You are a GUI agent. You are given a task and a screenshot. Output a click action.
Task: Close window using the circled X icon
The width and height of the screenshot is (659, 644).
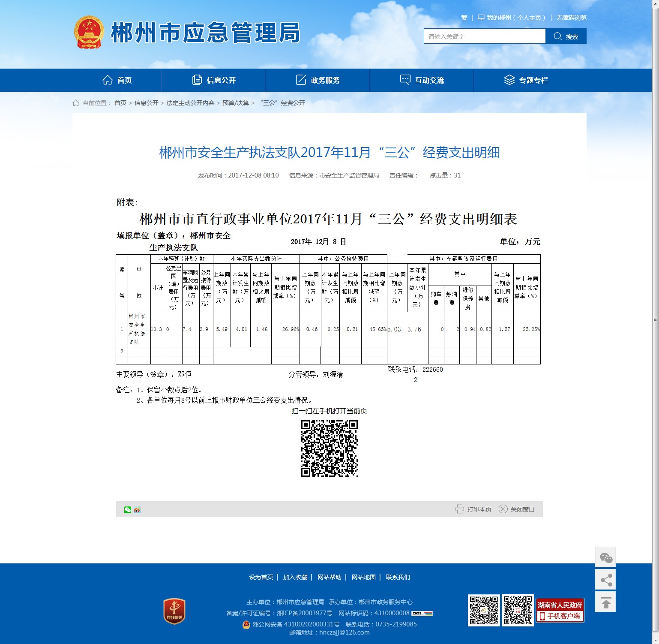pos(503,509)
